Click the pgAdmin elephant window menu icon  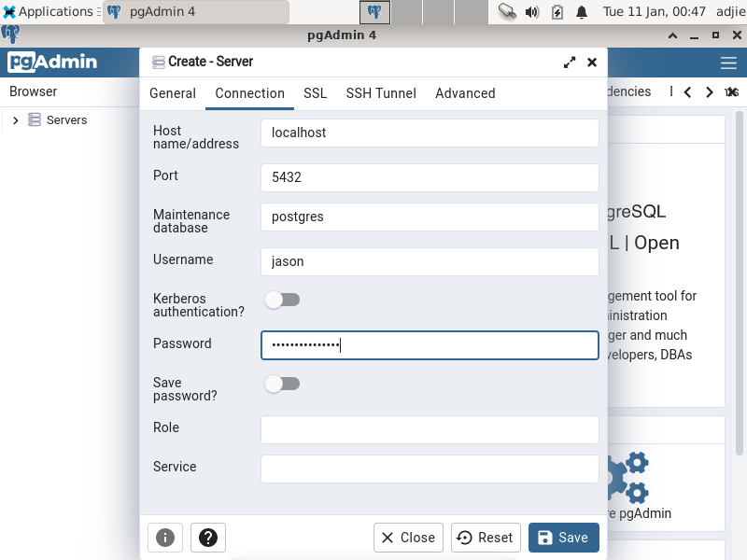click(10, 35)
